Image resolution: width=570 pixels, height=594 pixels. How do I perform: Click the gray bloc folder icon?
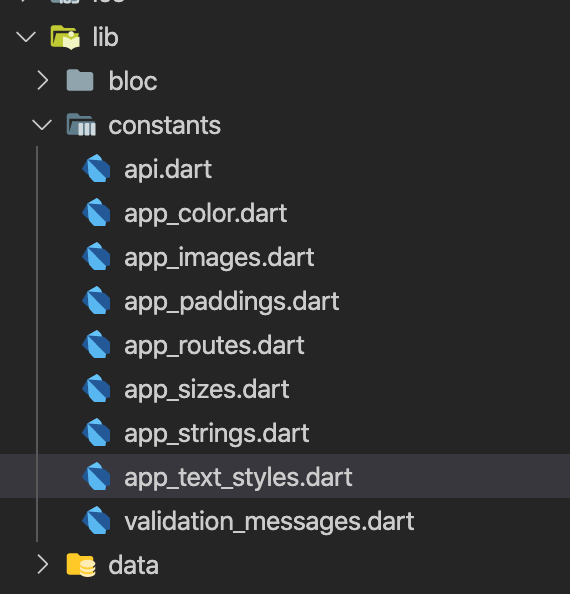point(80,80)
